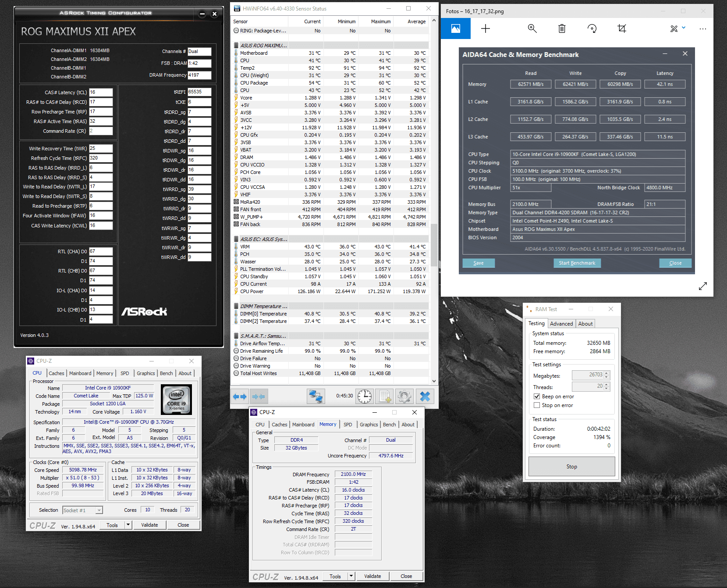
Task: Click HWiNFO Maximum column header
Action: click(x=376, y=21)
